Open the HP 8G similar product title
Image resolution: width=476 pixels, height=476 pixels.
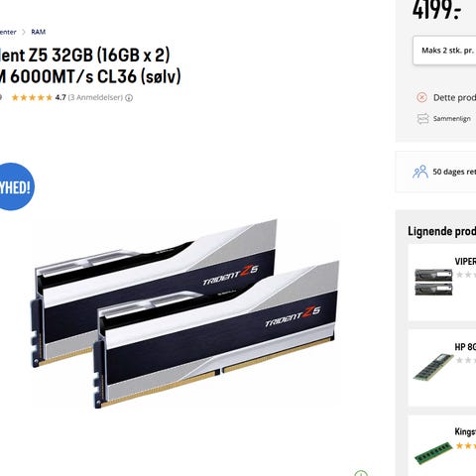465,347
